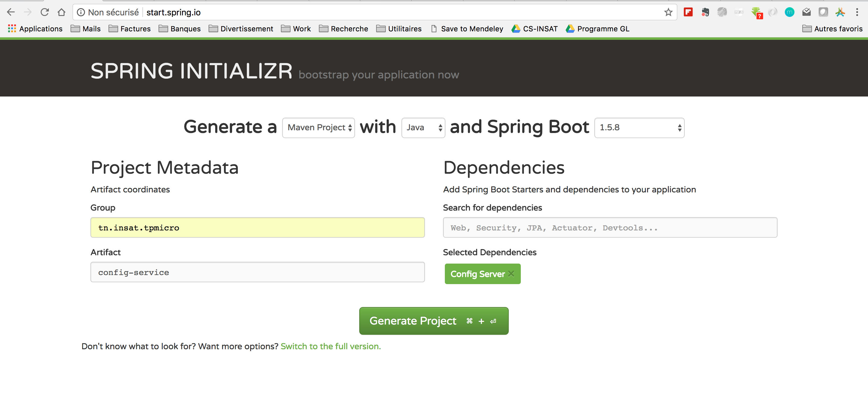
Task: Open the Java language dropdown
Action: (423, 128)
